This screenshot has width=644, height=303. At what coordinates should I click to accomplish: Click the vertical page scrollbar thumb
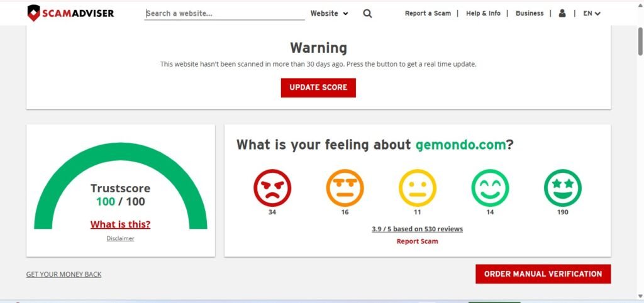640,41
